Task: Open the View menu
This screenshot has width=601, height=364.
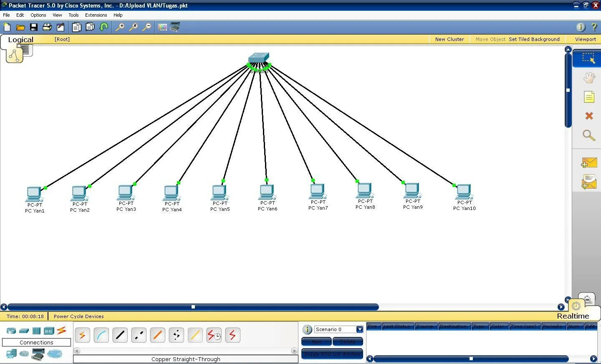Action: click(57, 15)
